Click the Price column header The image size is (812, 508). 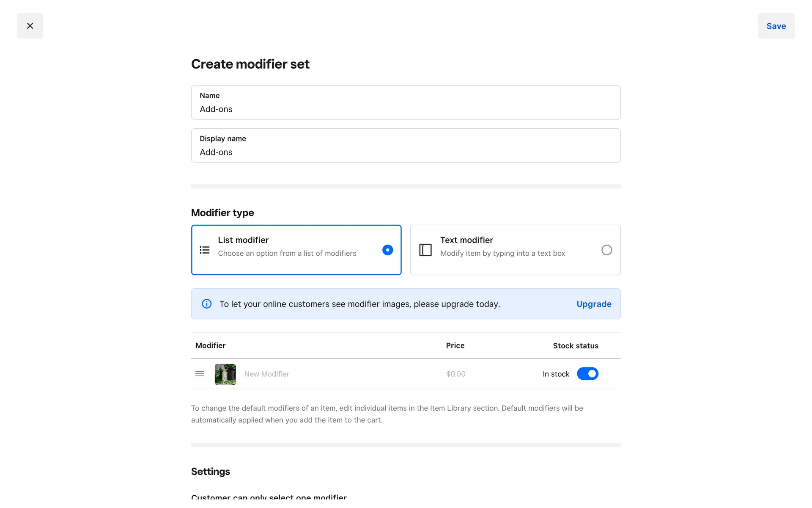point(455,345)
